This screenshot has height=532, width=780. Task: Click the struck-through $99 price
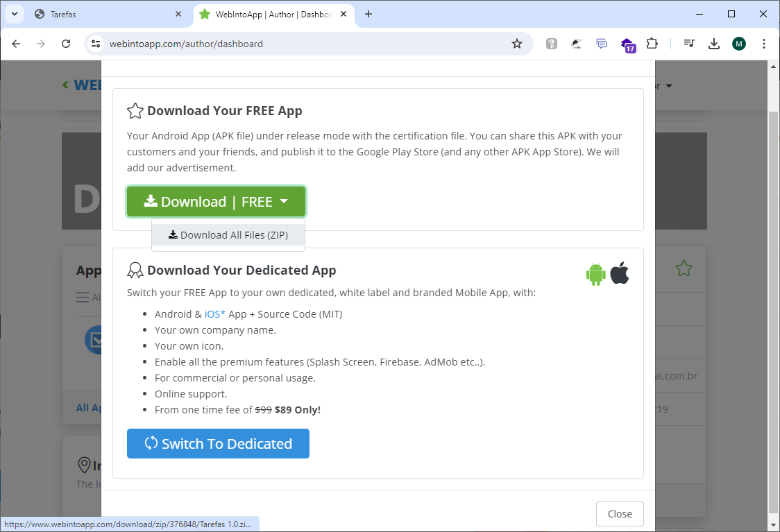(263, 410)
